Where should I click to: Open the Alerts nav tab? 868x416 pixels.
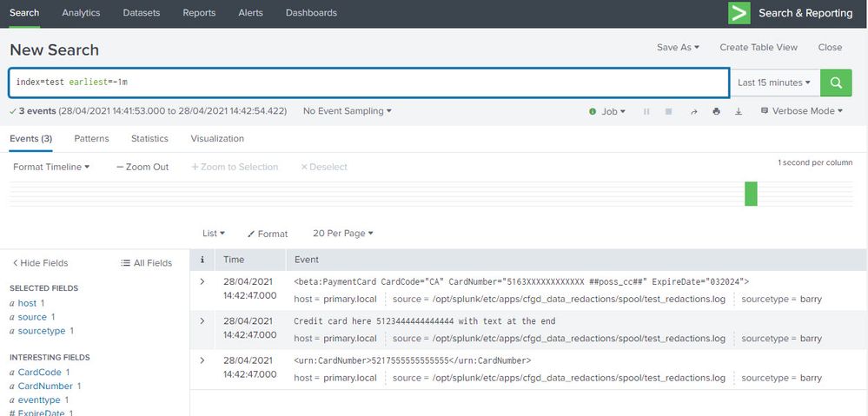tap(251, 13)
